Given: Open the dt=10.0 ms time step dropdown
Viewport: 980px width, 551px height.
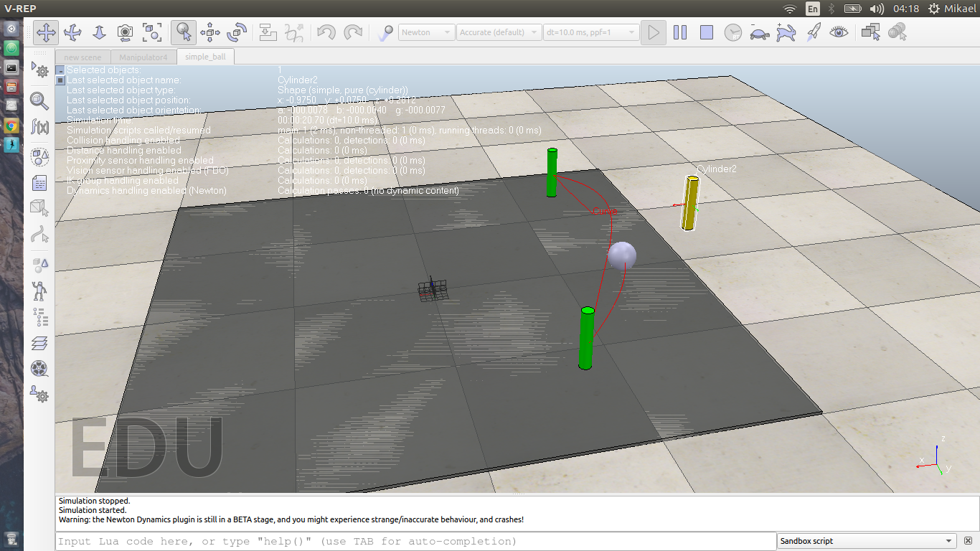Looking at the screenshot, I should 591,32.
